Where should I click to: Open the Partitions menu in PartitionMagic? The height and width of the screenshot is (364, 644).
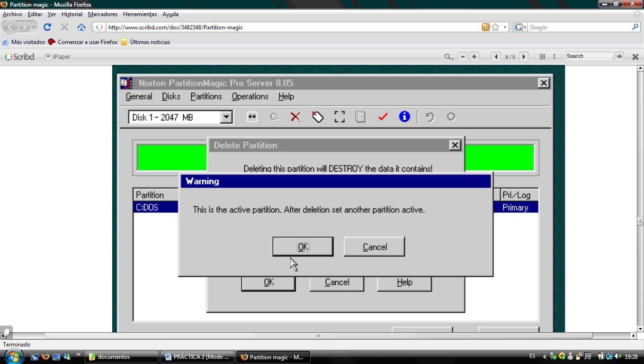pos(206,97)
